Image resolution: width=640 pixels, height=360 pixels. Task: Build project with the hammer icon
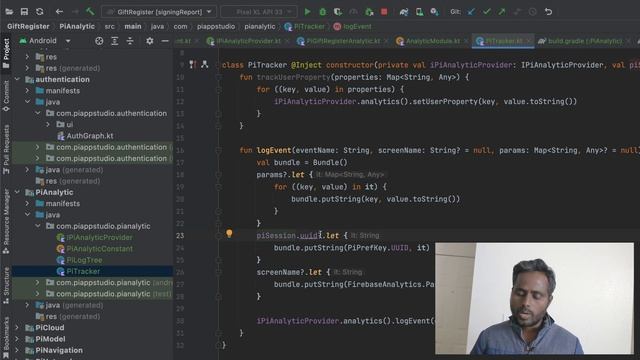pyautogui.click(x=90, y=12)
